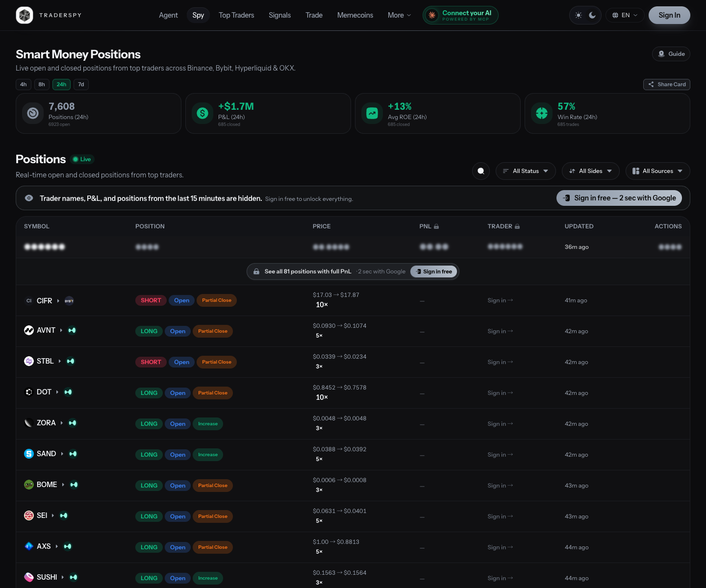The width and height of the screenshot is (706, 588).
Task: Click the SAND coin icon
Action: (29, 454)
